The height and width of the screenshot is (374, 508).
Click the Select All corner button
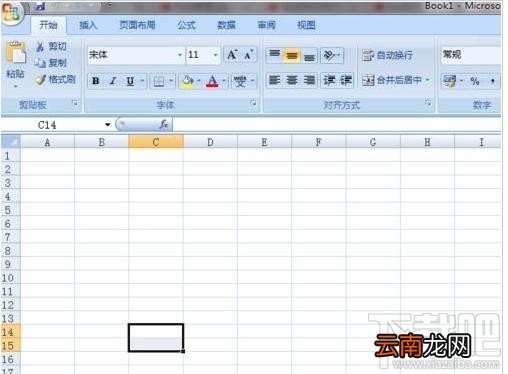click(11, 142)
